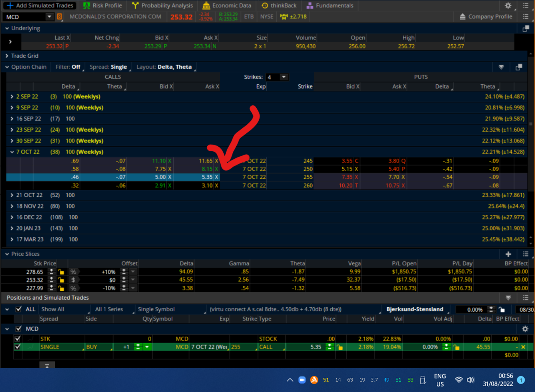The width and height of the screenshot is (535, 392).
Task: Switch to the thinkBack tab
Action: click(x=279, y=5)
